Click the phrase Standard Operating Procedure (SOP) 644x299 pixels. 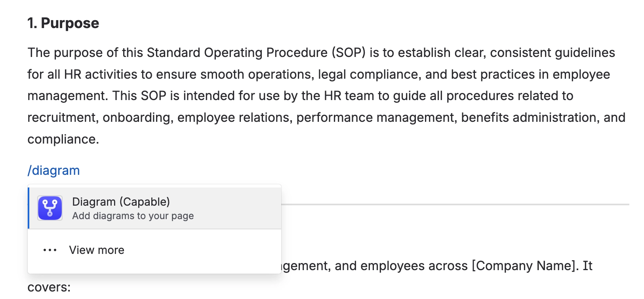[256, 52]
